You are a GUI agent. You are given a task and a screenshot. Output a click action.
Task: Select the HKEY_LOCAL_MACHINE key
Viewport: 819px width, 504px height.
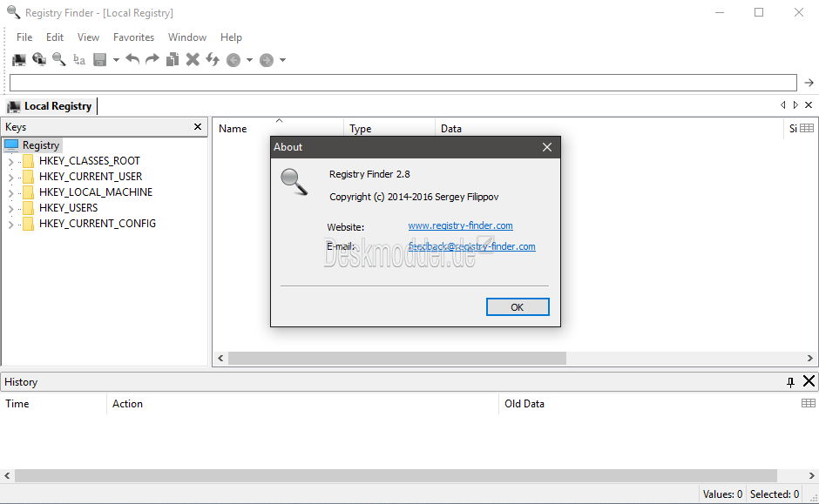coord(96,192)
